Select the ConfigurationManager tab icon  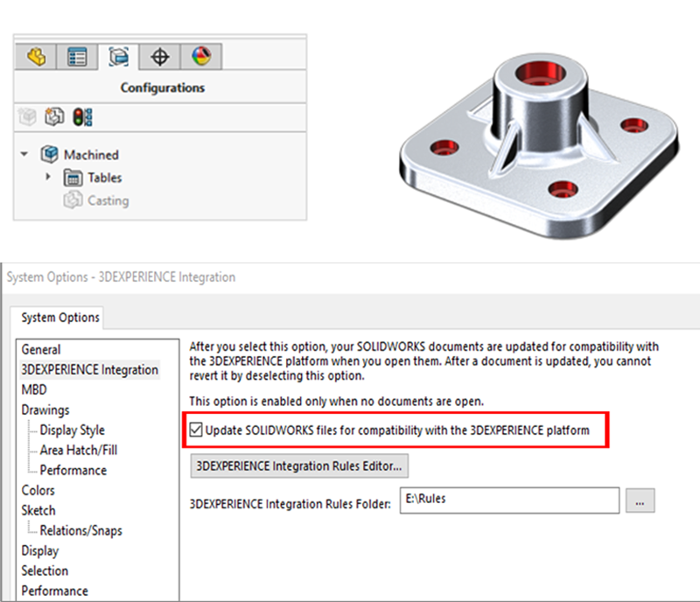[118, 57]
